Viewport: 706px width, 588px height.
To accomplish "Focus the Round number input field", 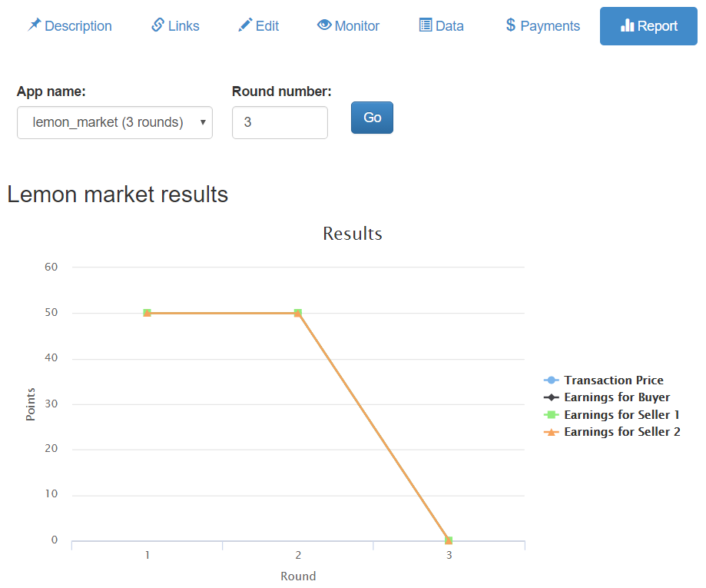I will (280, 122).
